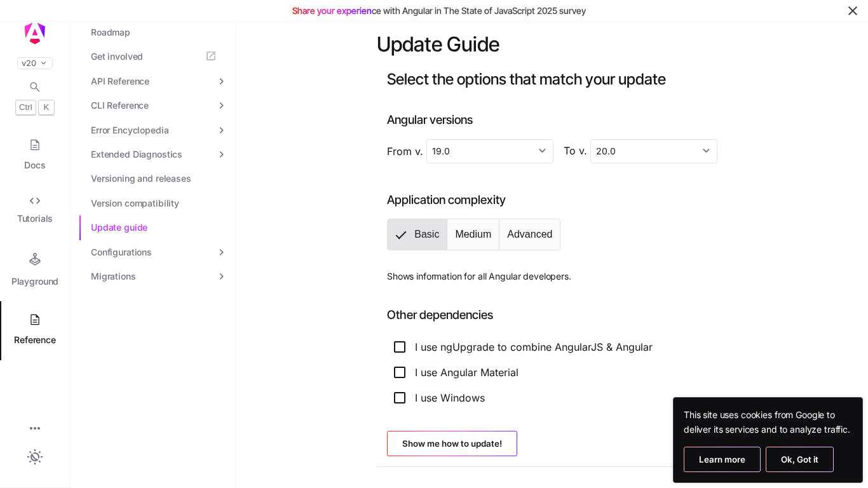Open the 'From v.' 19.0 version dropdown

pyautogui.click(x=489, y=151)
